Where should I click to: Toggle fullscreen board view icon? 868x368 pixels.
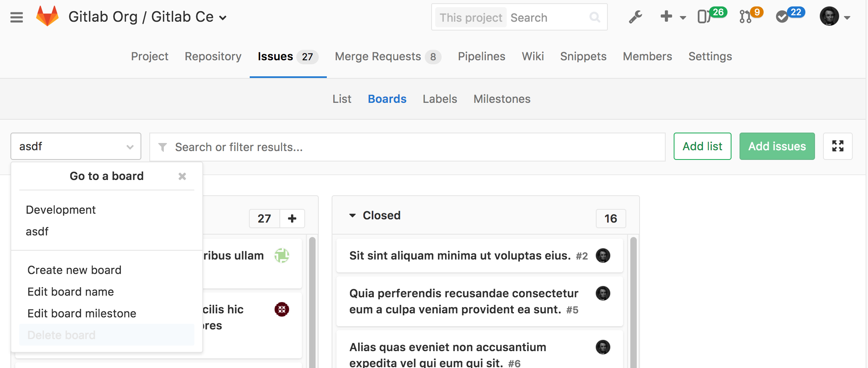pos(837,146)
